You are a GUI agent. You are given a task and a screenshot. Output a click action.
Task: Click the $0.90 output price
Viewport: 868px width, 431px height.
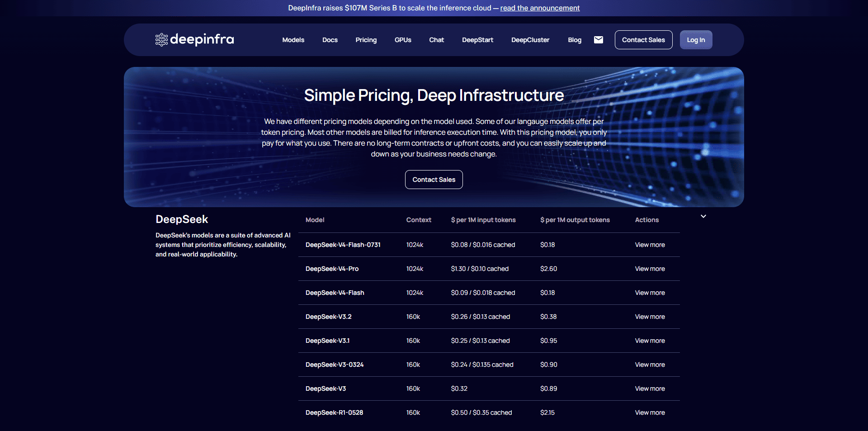(x=549, y=365)
